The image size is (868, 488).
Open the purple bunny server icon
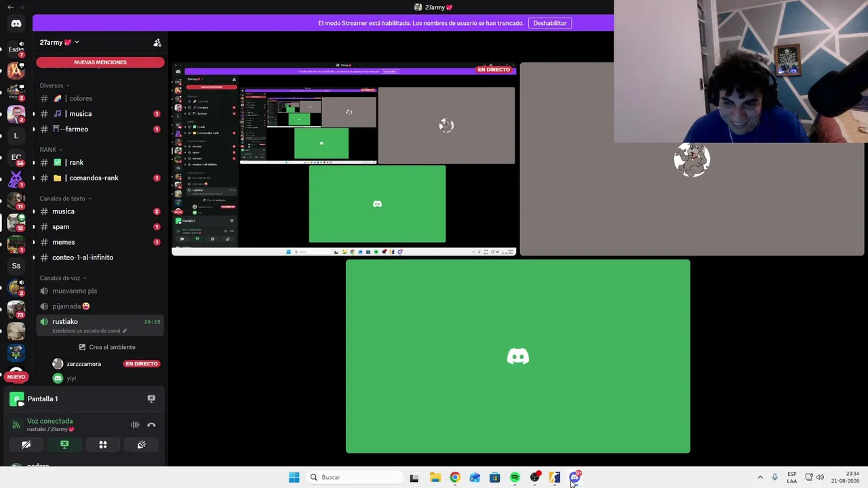tap(16, 179)
